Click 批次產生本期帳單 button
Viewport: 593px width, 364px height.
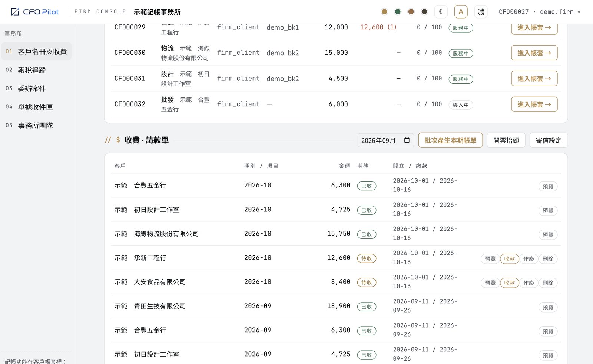[450, 140]
